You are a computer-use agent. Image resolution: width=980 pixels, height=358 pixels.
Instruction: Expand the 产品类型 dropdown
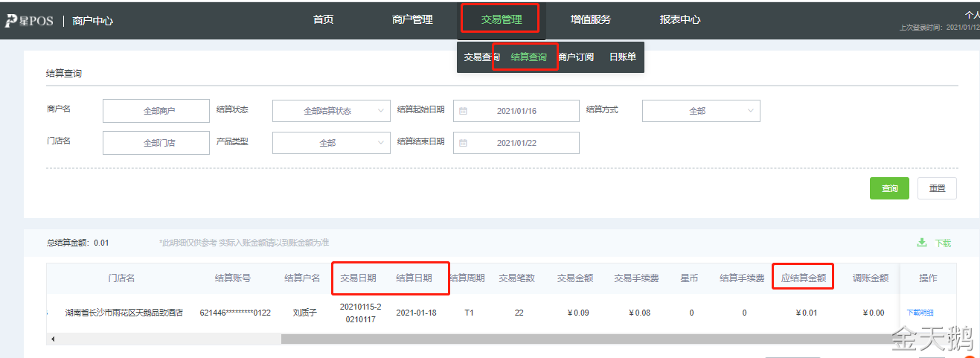coord(331,143)
